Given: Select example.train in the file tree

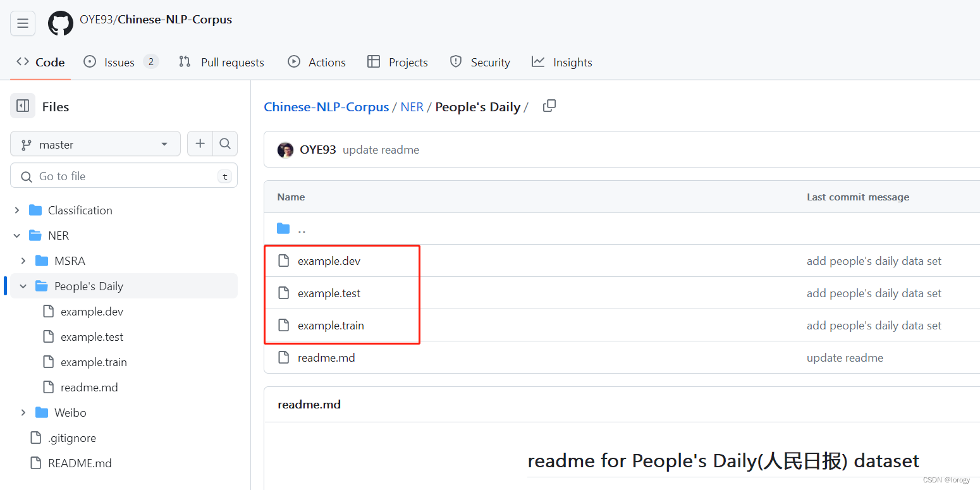Looking at the screenshot, I should pyautogui.click(x=94, y=362).
